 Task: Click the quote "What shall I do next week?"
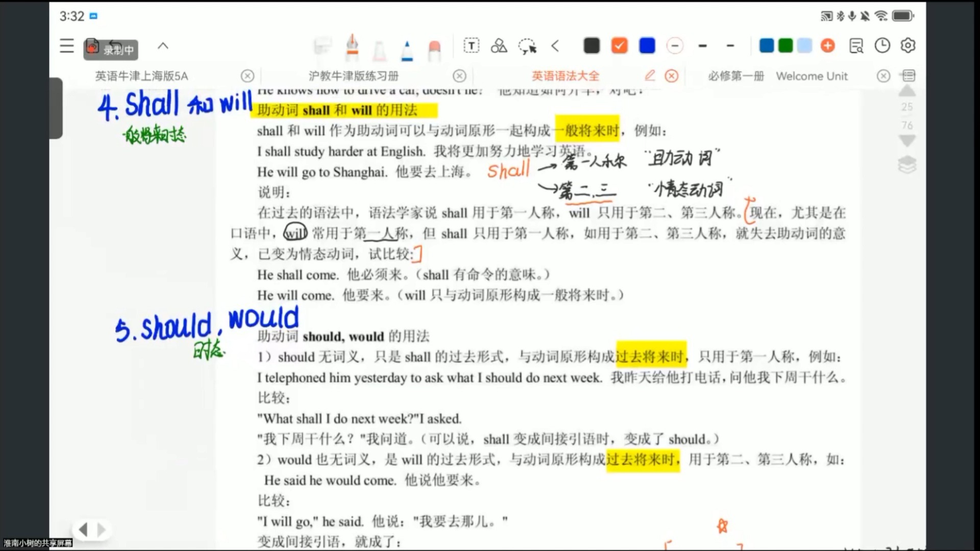(x=338, y=419)
